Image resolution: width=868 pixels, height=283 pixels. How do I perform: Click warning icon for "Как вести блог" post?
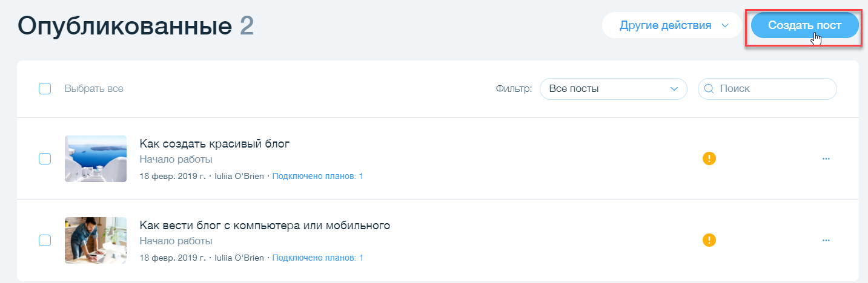pyautogui.click(x=709, y=240)
